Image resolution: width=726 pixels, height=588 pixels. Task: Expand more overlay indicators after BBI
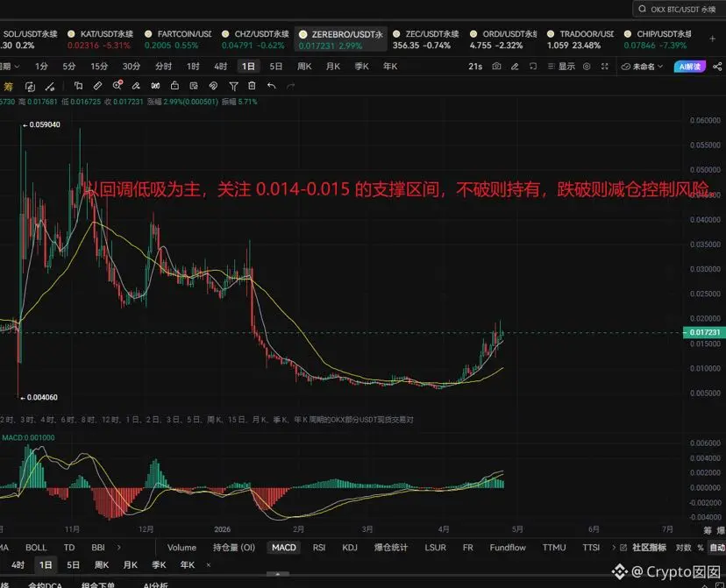(119, 548)
